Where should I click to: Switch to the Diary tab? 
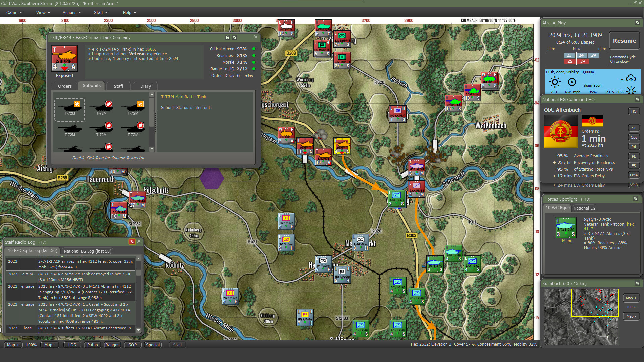[x=145, y=86]
